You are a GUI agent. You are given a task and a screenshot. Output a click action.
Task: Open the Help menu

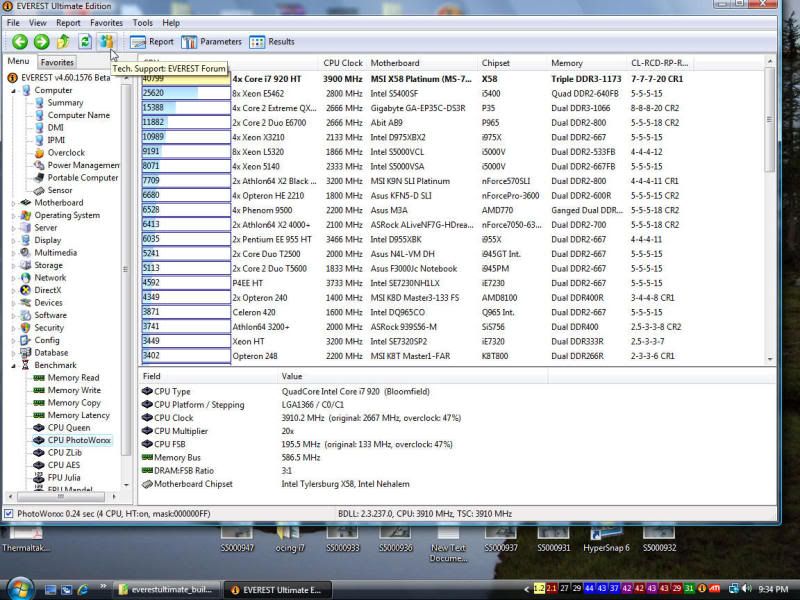(171, 23)
